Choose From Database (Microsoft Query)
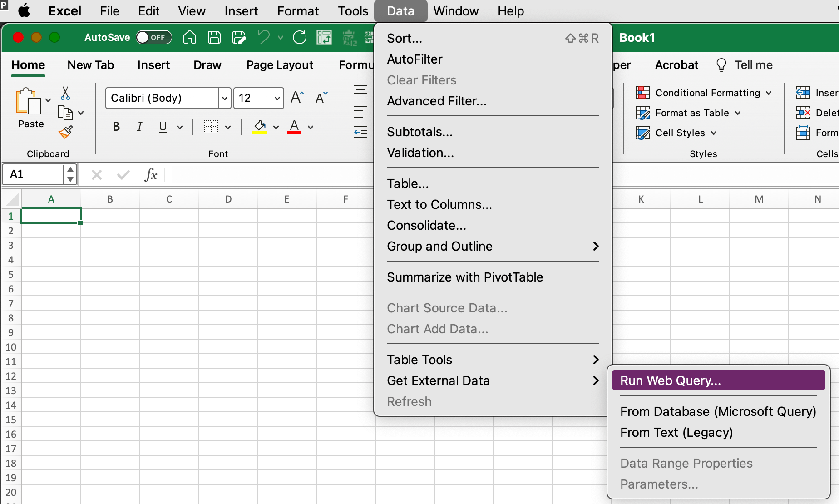Screen dimensions: 839x504 (718, 411)
